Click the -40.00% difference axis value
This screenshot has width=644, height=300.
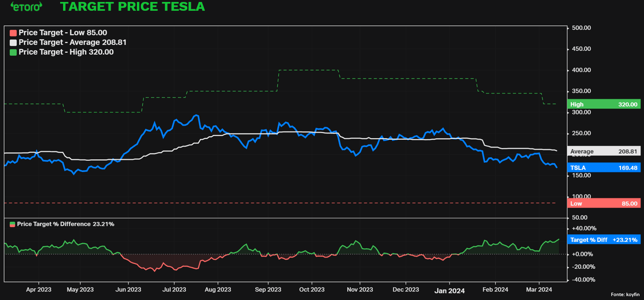pyautogui.click(x=583, y=279)
